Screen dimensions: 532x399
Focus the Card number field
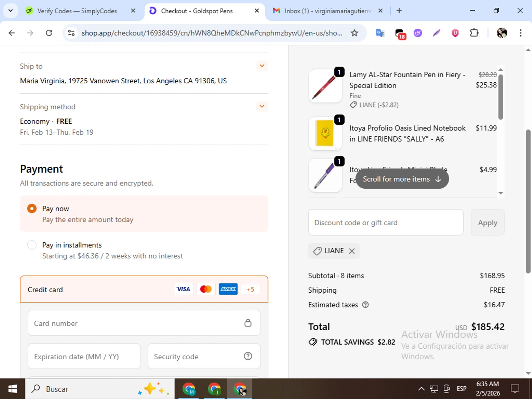pyautogui.click(x=144, y=323)
